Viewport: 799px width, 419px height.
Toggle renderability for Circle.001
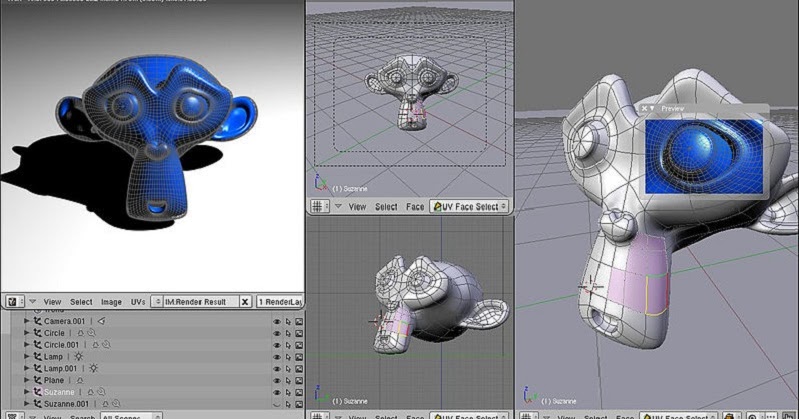(299, 345)
